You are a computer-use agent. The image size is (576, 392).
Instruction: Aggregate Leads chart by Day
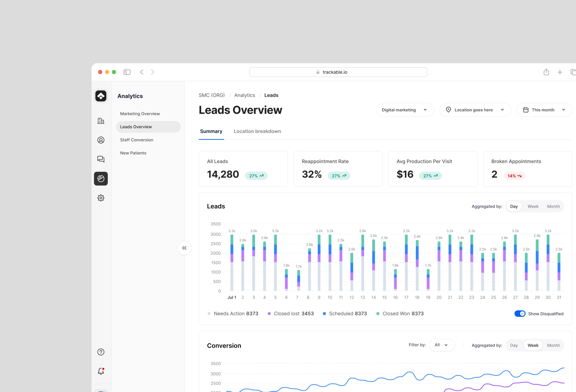pos(514,206)
